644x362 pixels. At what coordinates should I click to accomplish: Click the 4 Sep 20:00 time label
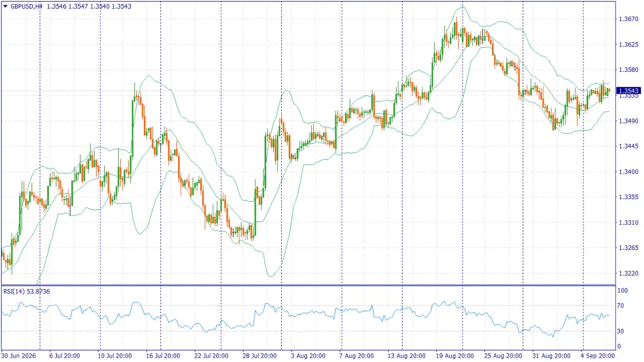tap(598, 355)
